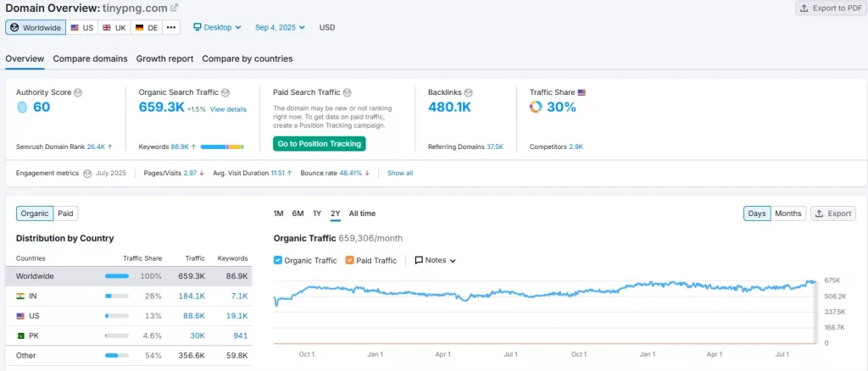Click IN traffic value 184.1K
The image size is (868, 371).
192,296
